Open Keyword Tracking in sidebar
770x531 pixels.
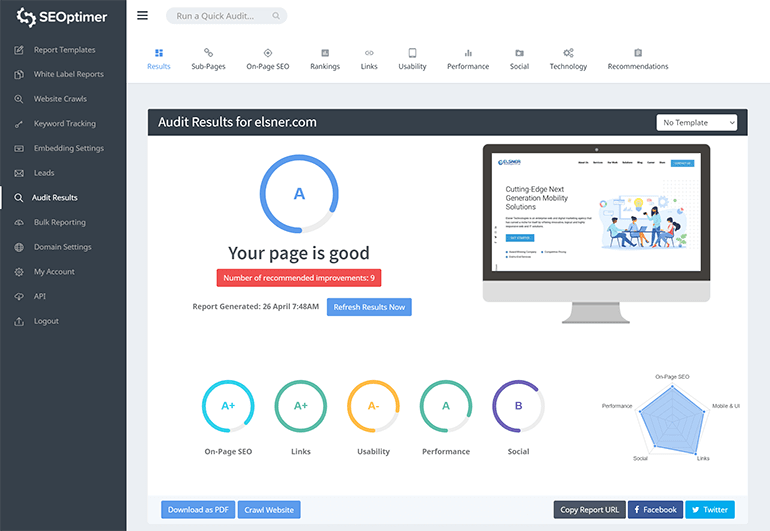tap(65, 124)
